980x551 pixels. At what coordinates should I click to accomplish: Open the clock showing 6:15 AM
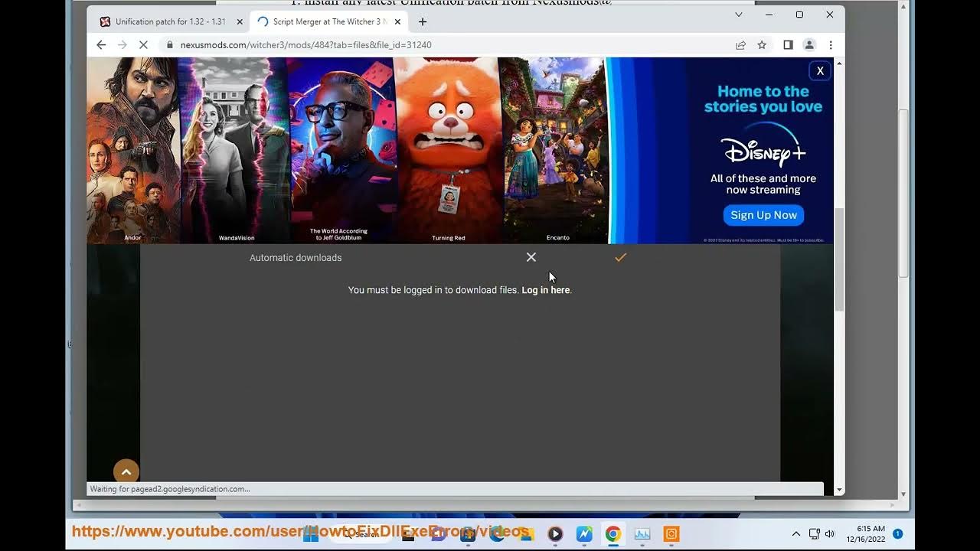[x=865, y=534]
